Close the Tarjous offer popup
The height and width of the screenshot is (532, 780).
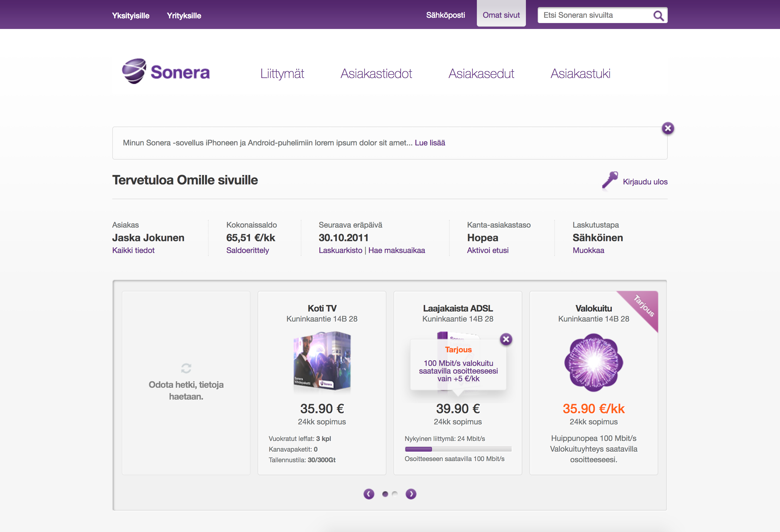click(506, 339)
